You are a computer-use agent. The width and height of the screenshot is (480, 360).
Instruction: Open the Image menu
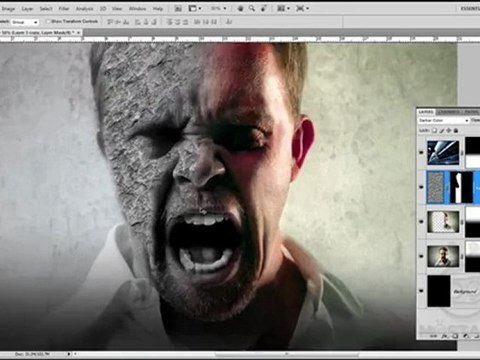click(x=8, y=9)
